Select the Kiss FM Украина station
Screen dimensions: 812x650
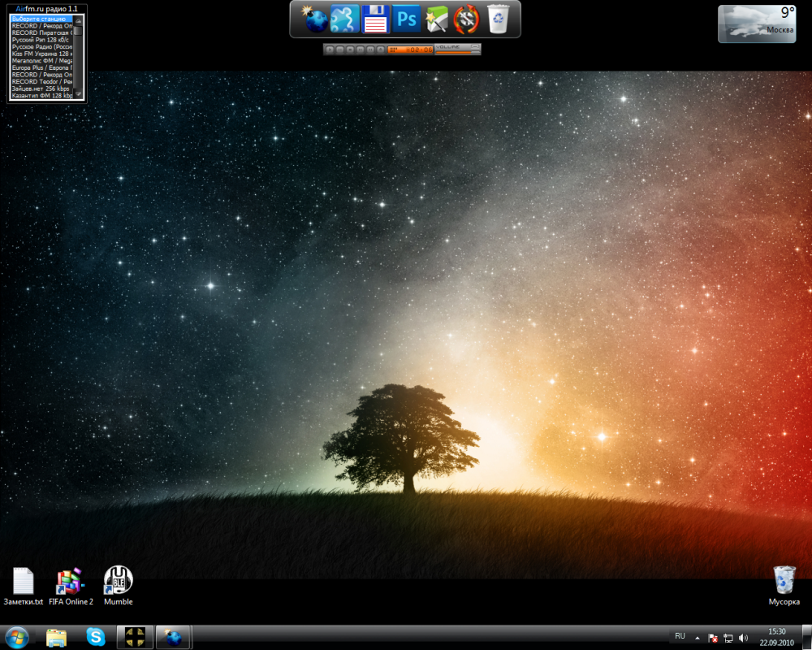click(x=42, y=54)
